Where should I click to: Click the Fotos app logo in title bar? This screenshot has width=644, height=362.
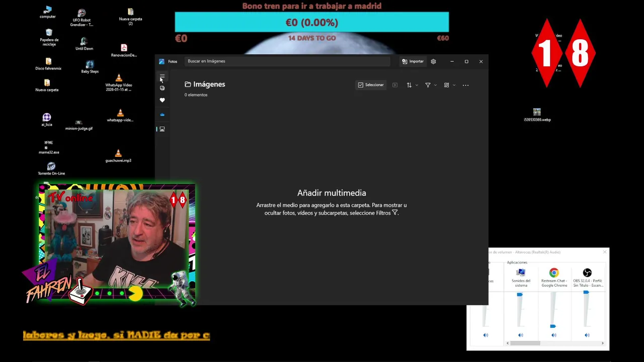coord(162,61)
